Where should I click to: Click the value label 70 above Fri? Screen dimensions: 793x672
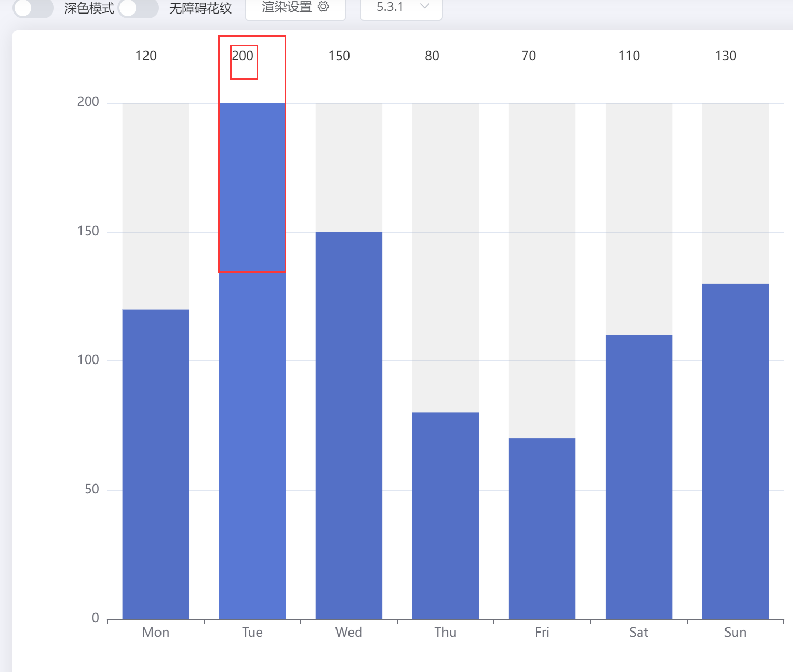(x=529, y=56)
